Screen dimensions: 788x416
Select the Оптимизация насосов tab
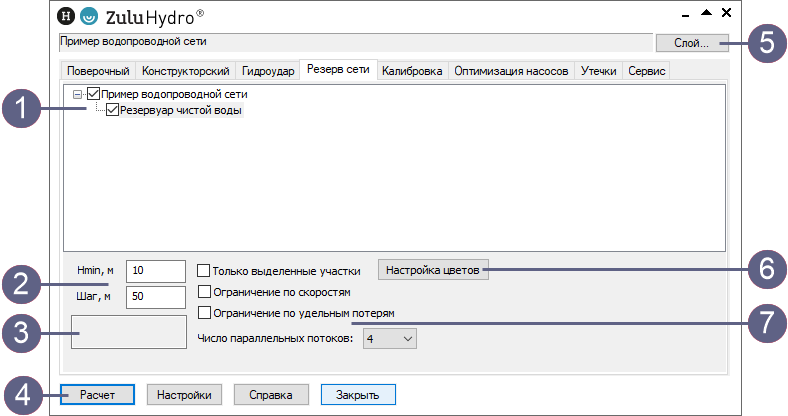click(x=511, y=72)
